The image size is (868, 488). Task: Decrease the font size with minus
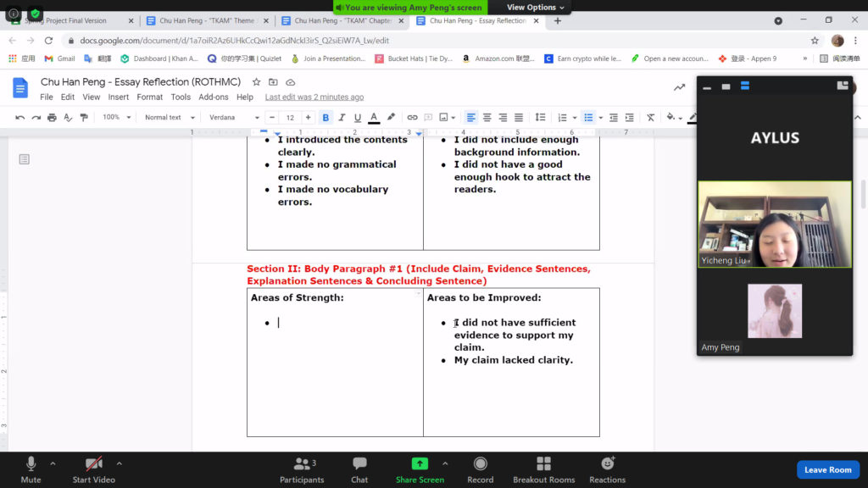(272, 117)
